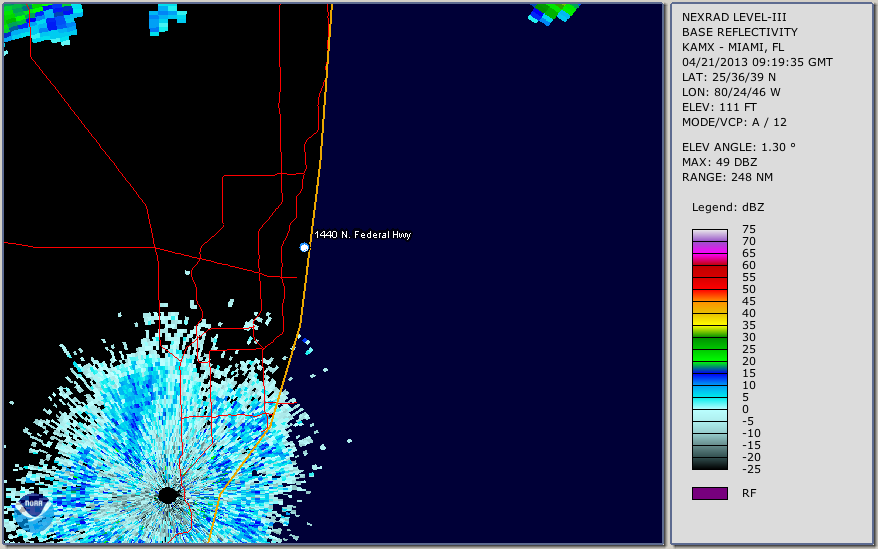Viewport: 878px width, 549px height.
Task: Click the -25 dBZ black legend swatch
Action: 710,463
